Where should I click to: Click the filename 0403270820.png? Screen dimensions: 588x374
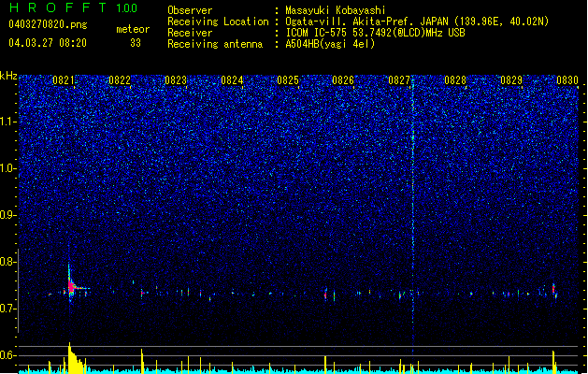point(48,24)
